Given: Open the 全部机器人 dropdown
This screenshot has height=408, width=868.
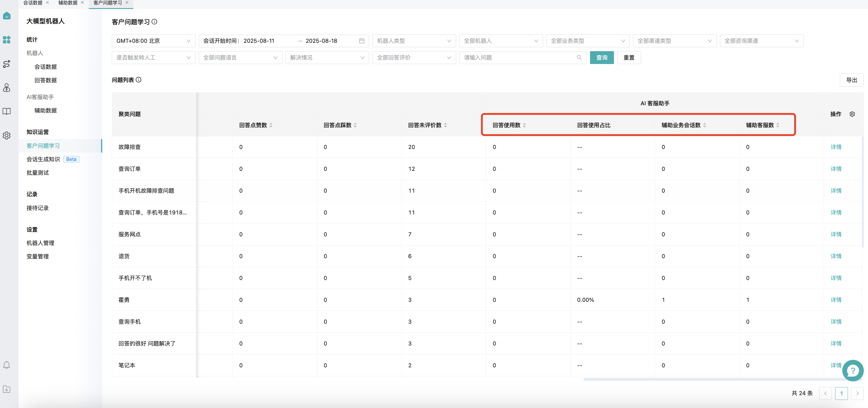Looking at the screenshot, I should point(501,41).
